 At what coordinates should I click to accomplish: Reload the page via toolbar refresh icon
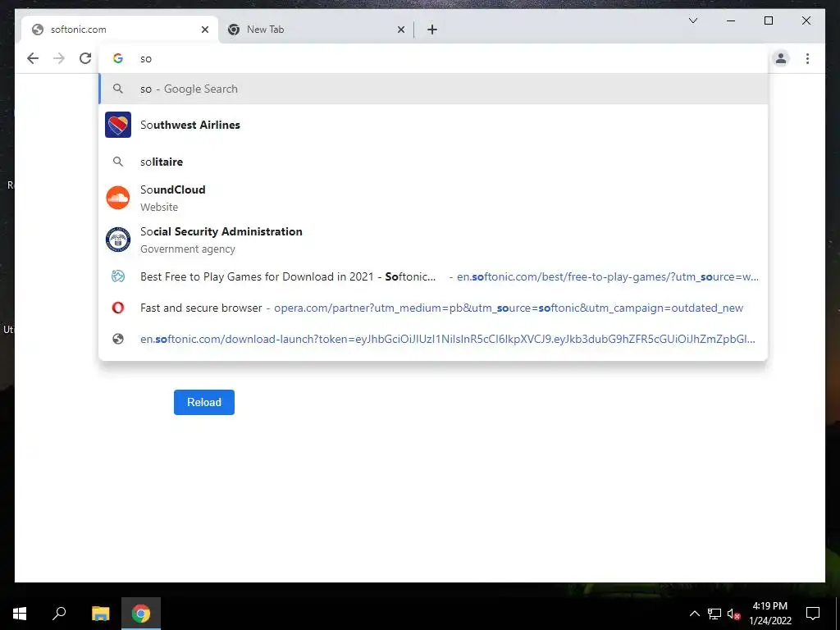pos(85,58)
